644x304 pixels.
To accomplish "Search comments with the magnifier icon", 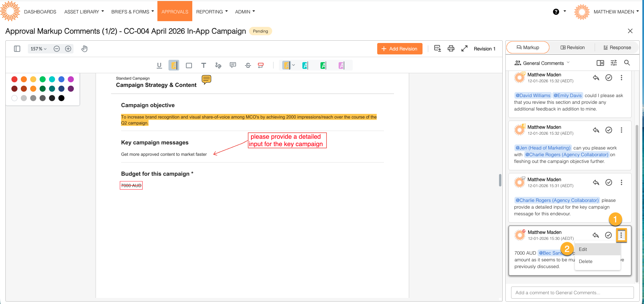I will click(627, 63).
